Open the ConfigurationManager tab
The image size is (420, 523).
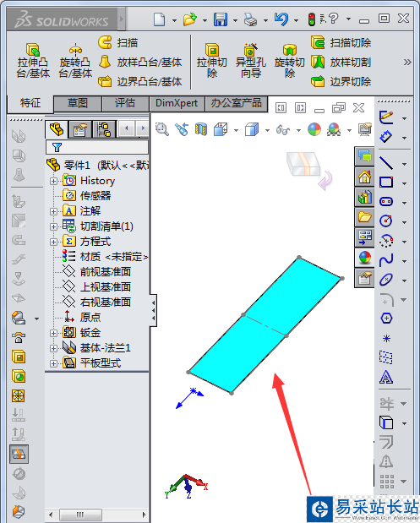pos(104,129)
